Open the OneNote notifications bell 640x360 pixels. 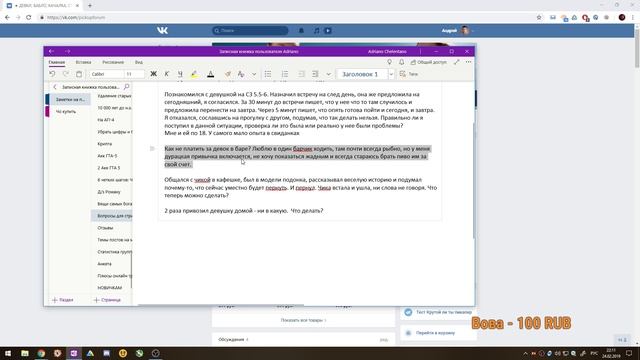[x=402, y=62]
